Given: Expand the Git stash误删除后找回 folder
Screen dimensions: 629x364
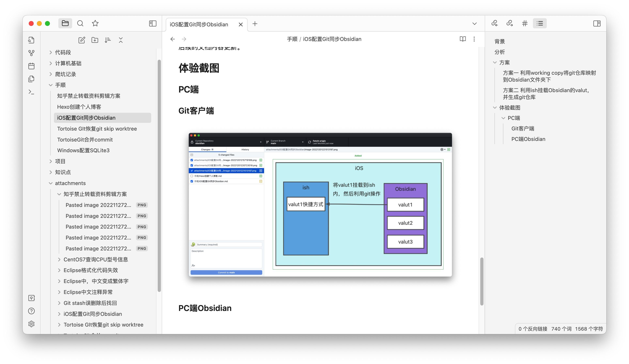Looking at the screenshot, I should tap(59, 303).
